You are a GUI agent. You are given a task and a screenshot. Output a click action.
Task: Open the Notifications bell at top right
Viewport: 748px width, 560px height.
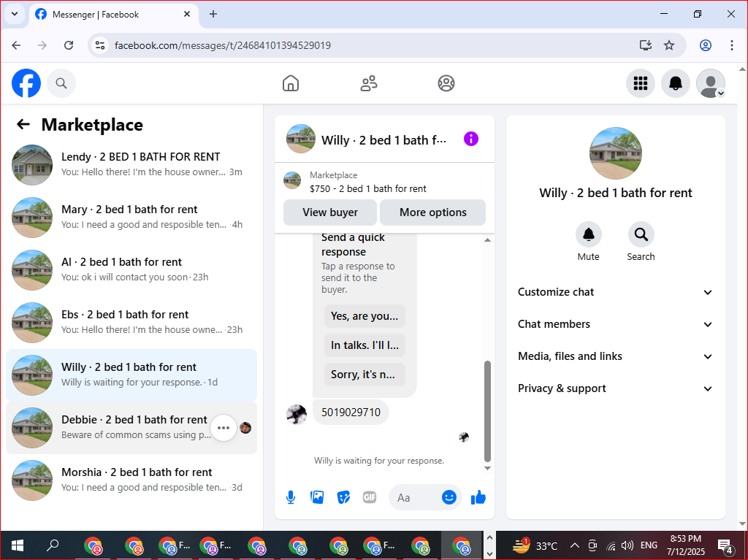click(675, 83)
